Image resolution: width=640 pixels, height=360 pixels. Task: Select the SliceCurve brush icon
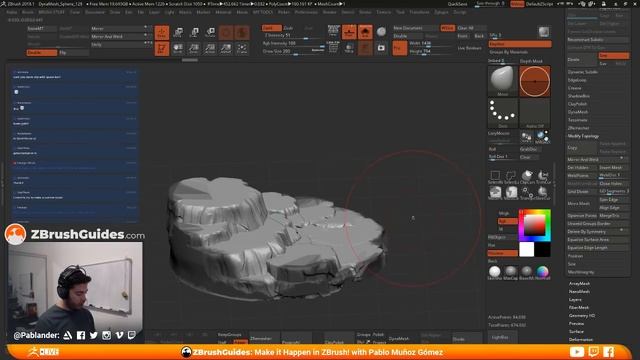pos(543,193)
